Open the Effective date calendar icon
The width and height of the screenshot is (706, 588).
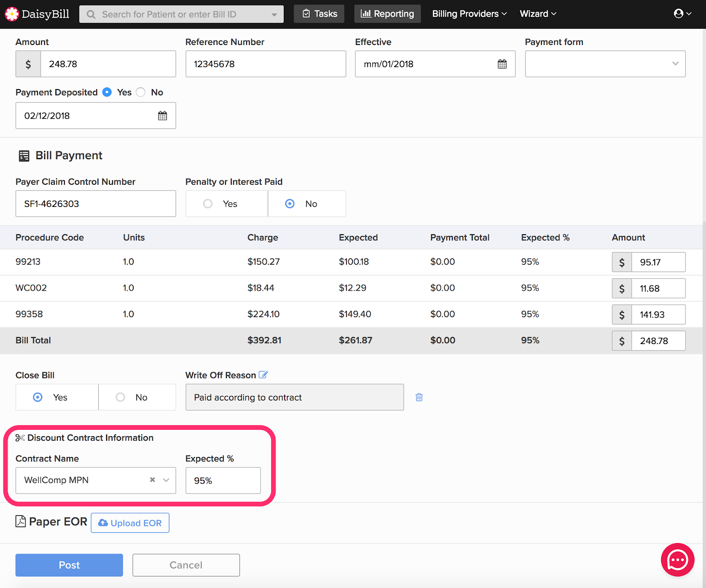pos(502,64)
